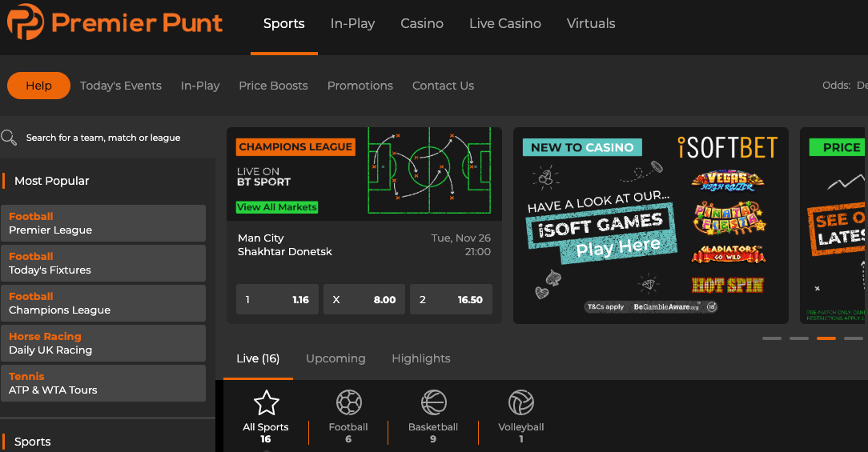Open Football Today's Fixtures shortcut

click(x=103, y=263)
